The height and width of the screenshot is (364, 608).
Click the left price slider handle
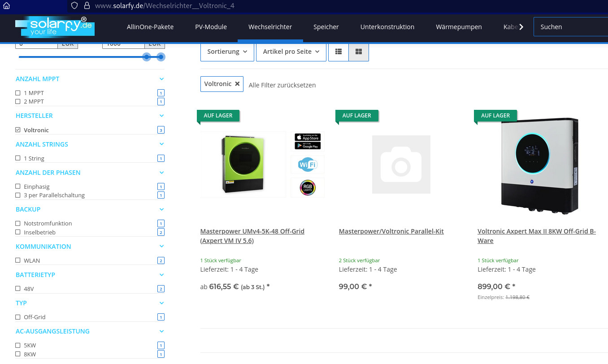point(146,57)
